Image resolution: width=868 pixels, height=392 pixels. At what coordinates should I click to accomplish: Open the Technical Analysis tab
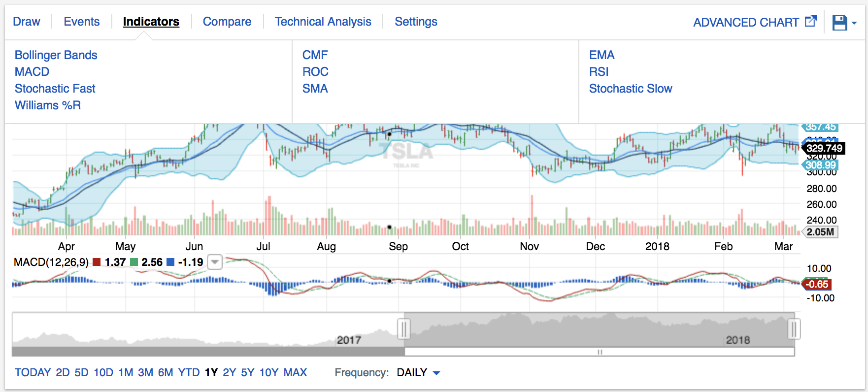click(323, 22)
